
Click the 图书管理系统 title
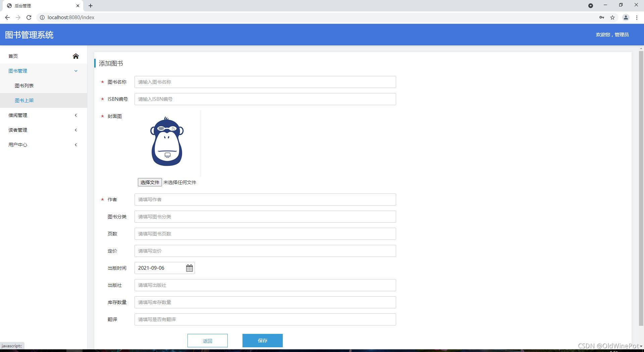(x=29, y=35)
